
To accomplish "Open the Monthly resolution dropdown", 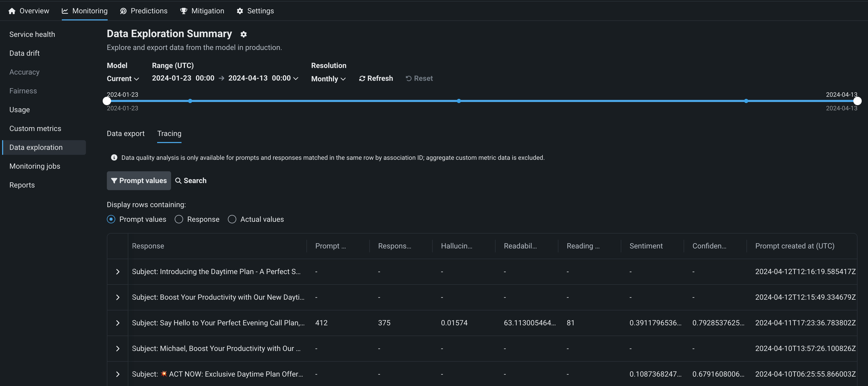I will (328, 79).
